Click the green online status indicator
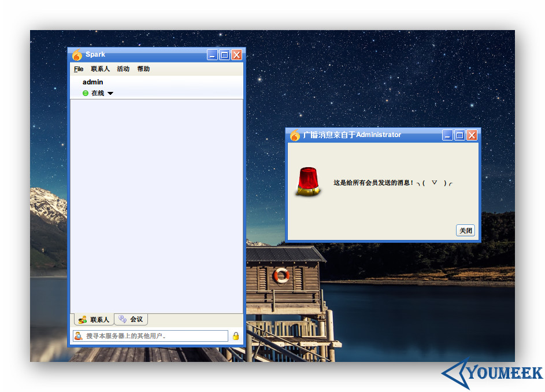Viewport: 545px width, 392px height. (x=86, y=93)
